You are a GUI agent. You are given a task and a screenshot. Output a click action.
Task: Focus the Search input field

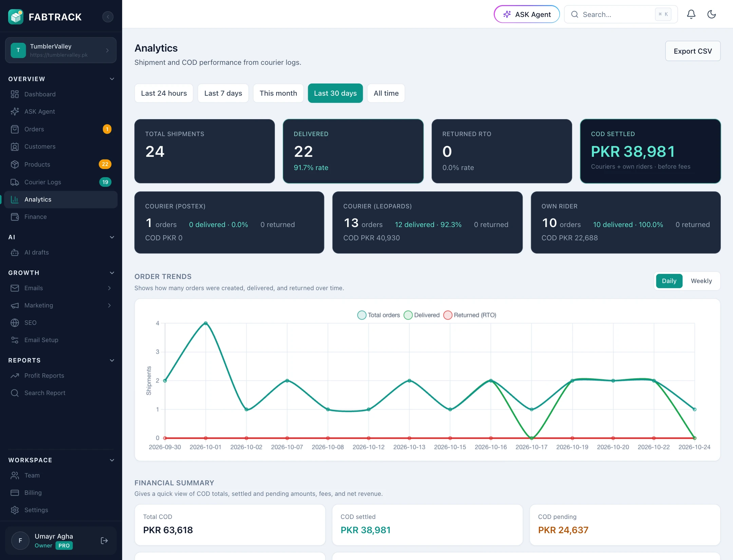tap(621, 14)
